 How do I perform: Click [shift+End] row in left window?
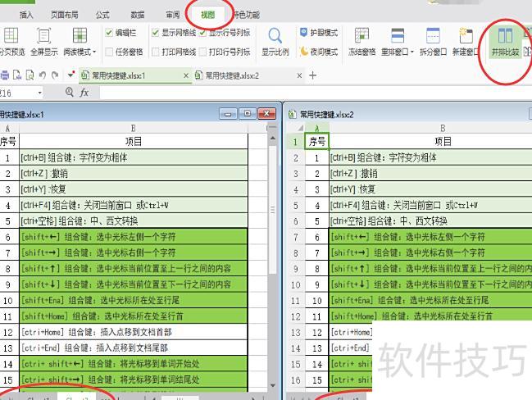tap(134, 300)
